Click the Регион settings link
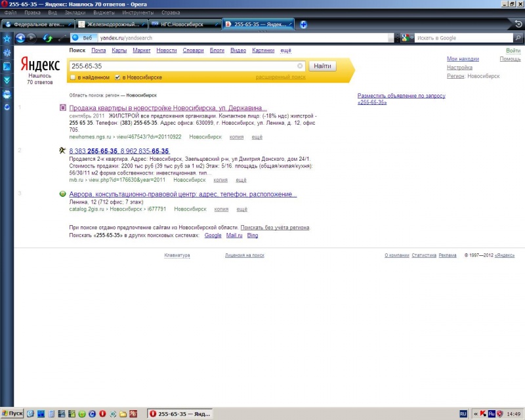The width and height of the screenshot is (525, 420). [x=455, y=76]
